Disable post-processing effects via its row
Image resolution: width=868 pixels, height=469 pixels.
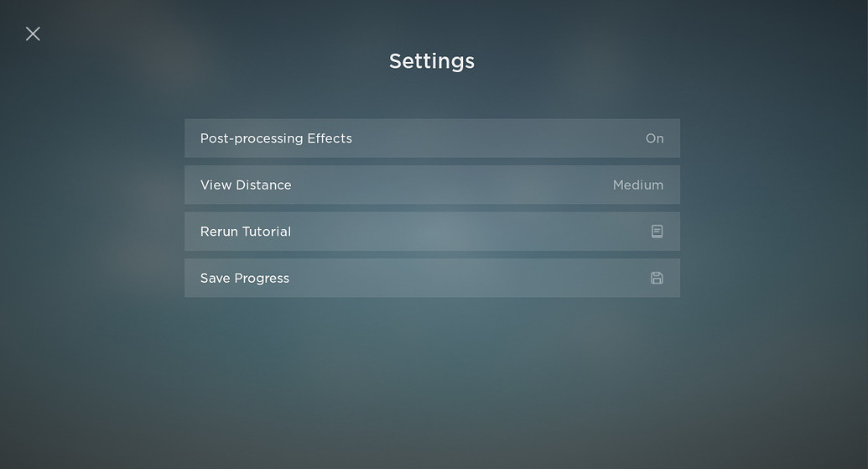click(x=432, y=138)
